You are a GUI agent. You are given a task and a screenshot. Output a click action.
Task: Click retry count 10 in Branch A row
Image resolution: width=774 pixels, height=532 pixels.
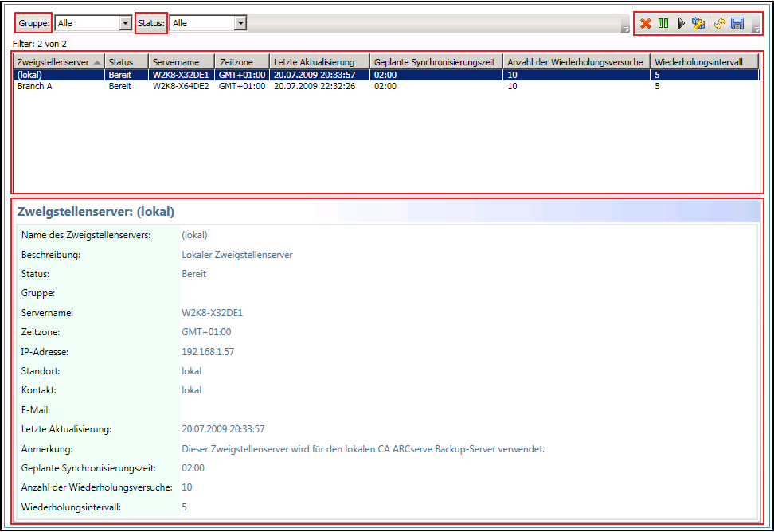tap(512, 86)
